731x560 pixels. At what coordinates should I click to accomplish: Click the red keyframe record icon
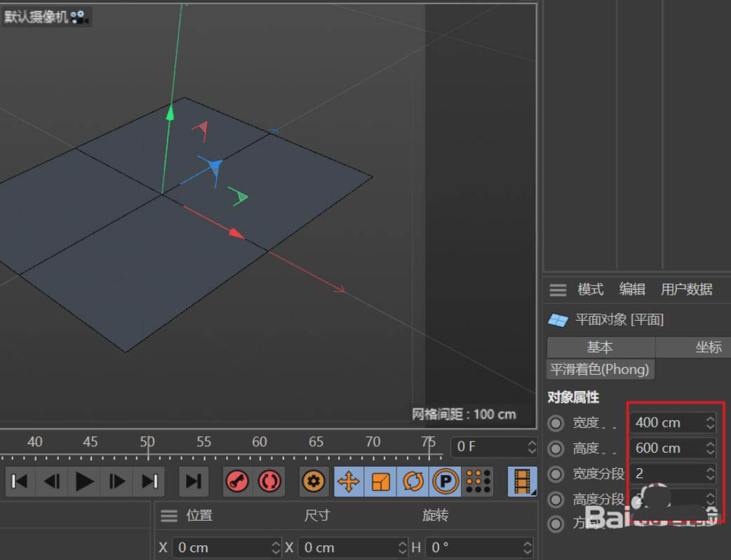click(236, 481)
